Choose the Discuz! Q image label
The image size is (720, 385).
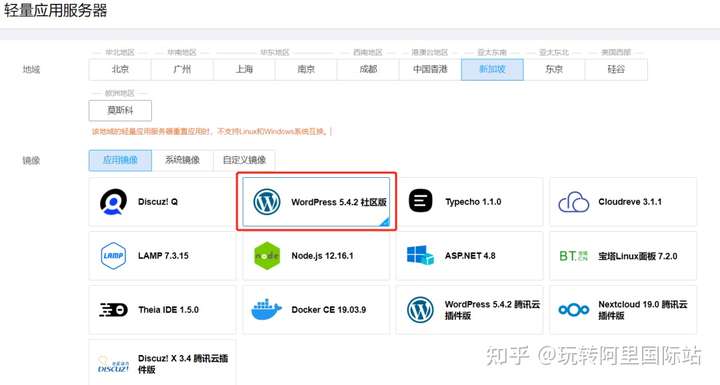point(158,202)
